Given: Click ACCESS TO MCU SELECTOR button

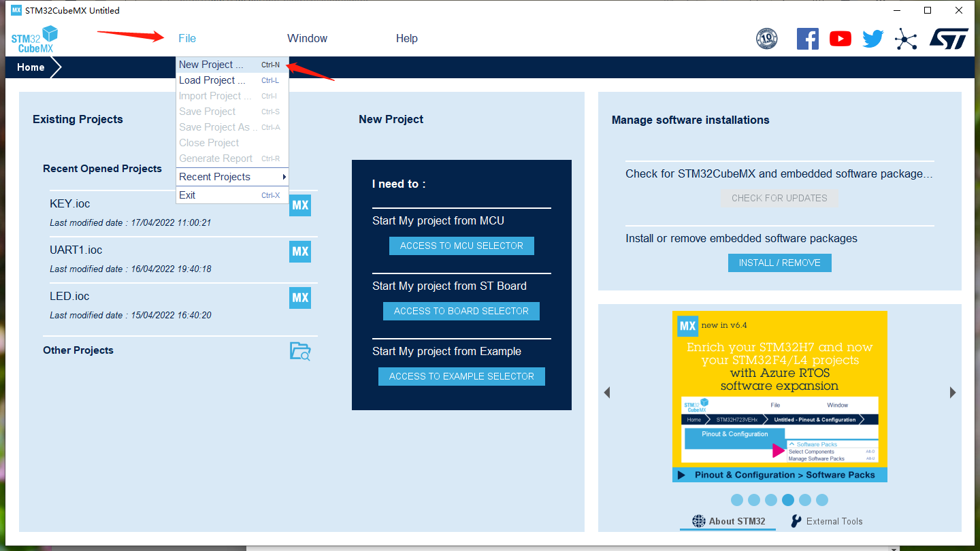Looking at the screenshot, I should pyautogui.click(x=461, y=246).
